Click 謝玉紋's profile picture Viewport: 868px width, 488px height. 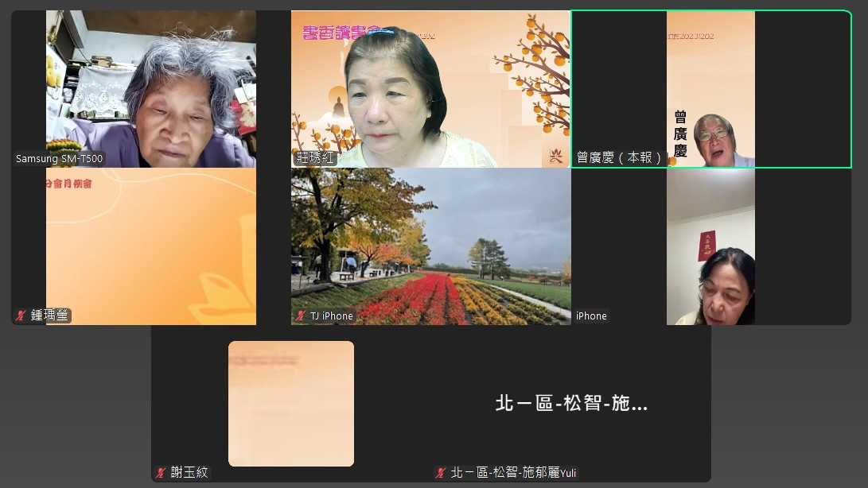click(x=291, y=404)
